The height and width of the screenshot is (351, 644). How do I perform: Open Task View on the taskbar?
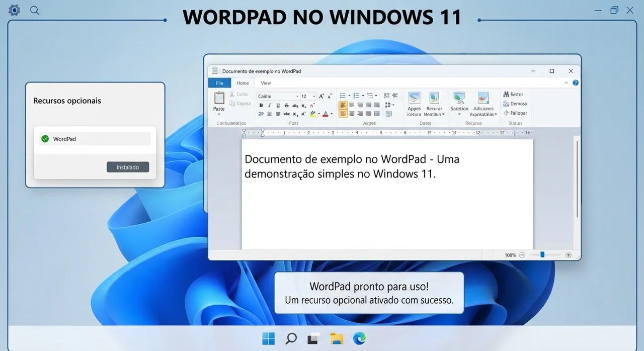point(313,338)
